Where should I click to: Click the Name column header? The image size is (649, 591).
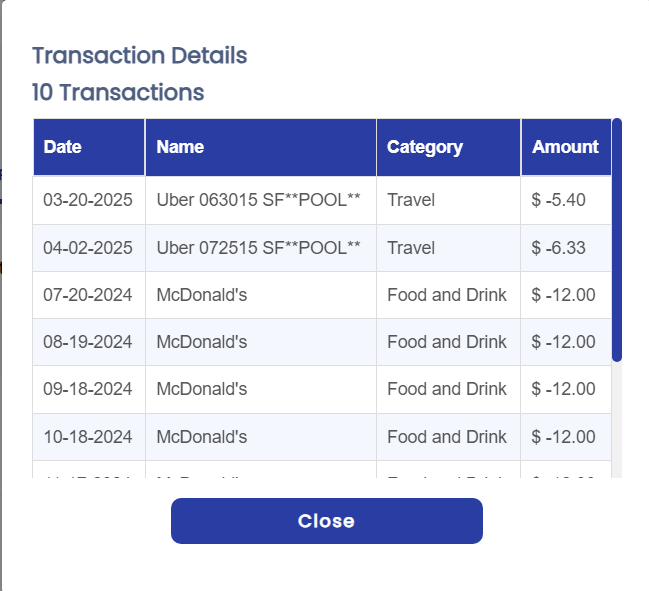180,147
